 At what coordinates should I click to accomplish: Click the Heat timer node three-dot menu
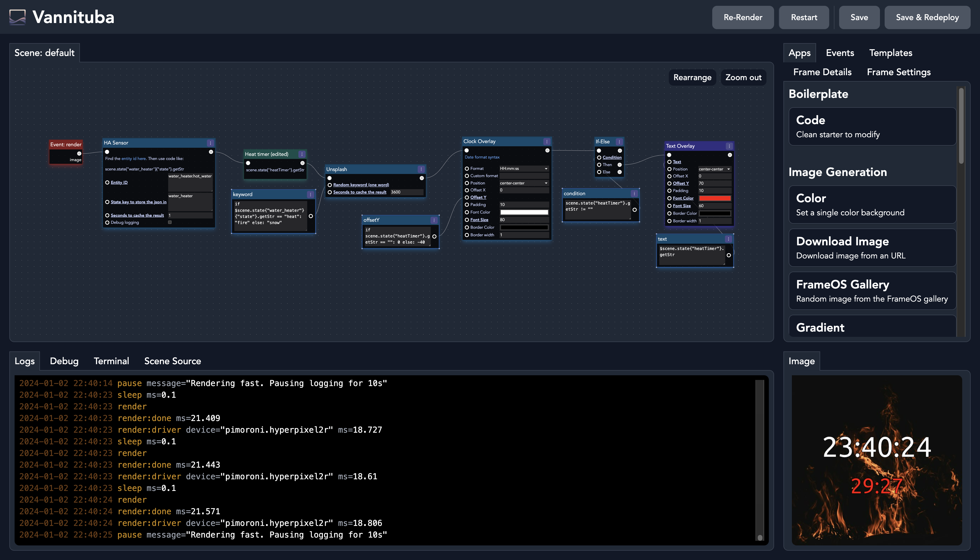[x=302, y=154]
